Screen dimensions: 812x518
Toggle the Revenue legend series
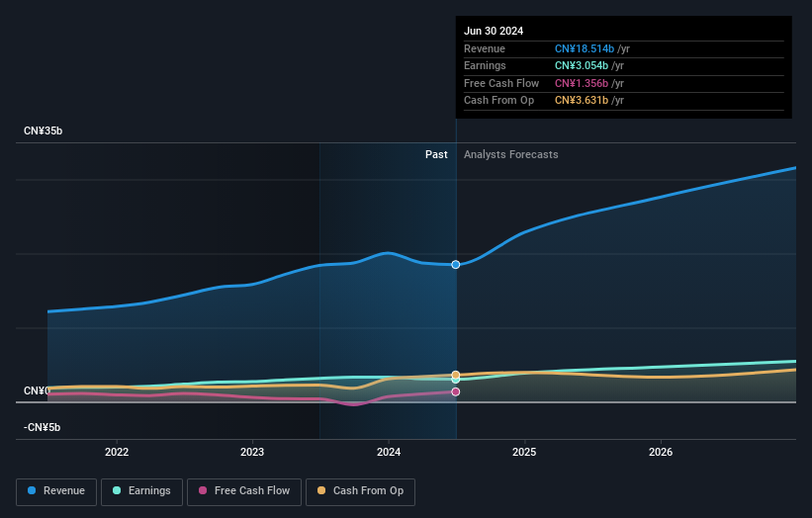point(56,491)
